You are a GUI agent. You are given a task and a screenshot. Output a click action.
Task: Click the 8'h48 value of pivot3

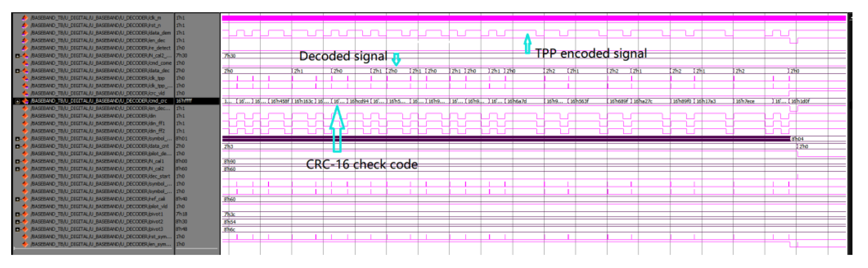[182, 229]
